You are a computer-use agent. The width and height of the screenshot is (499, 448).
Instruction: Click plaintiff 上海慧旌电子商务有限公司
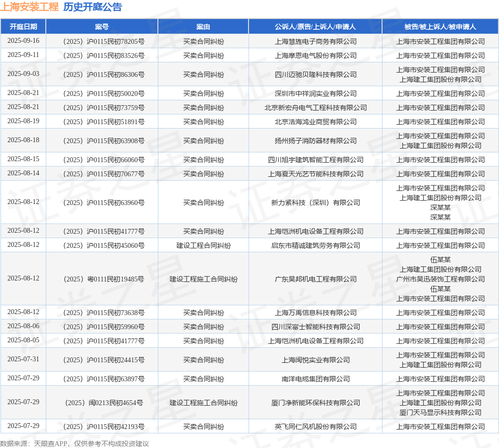[315, 41]
